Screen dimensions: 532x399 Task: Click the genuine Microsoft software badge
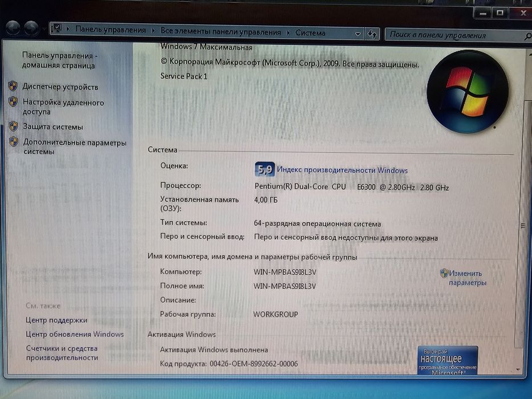[448, 360]
